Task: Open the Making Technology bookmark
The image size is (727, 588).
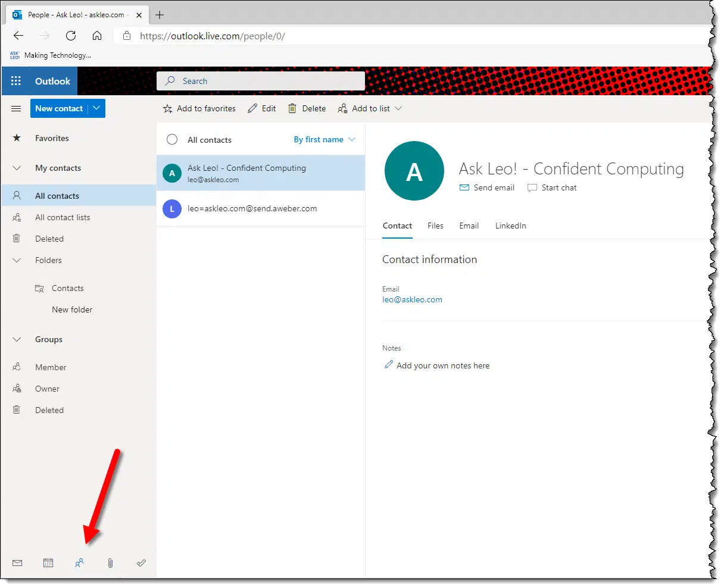Action: coord(51,55)
